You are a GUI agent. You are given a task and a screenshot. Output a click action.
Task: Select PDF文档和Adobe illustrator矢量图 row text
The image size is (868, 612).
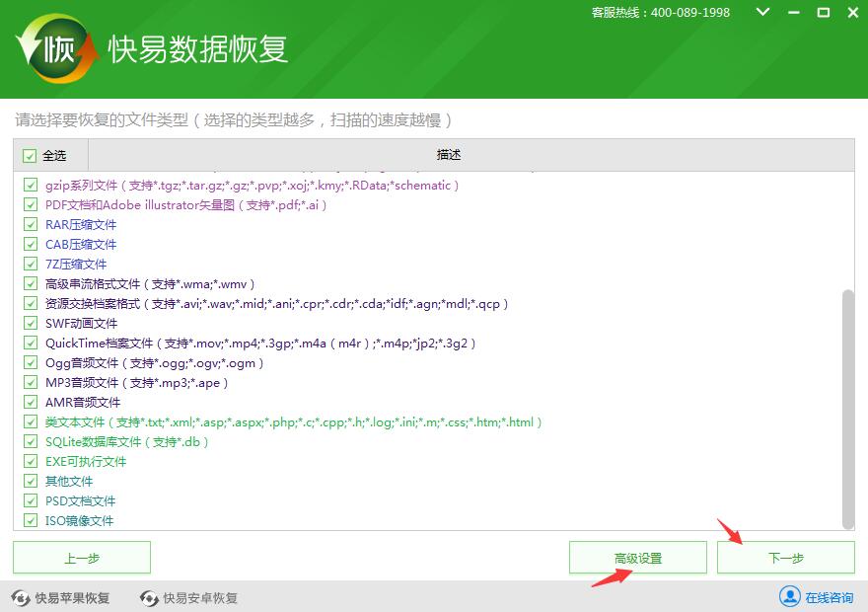tap(186, 205)
